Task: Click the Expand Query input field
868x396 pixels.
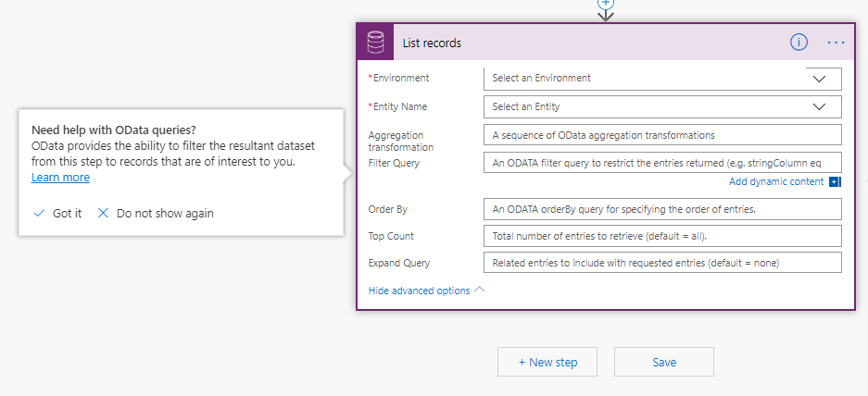Action: tap(662, 263)
